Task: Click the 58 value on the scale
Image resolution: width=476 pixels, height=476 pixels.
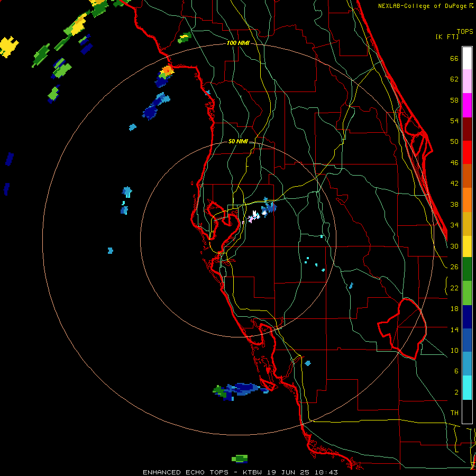Action: click(x=454, y=100)
